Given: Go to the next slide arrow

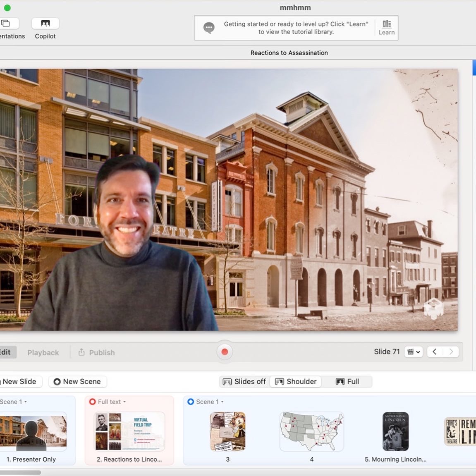Looking at the screenshot, I should coord(451,352).
